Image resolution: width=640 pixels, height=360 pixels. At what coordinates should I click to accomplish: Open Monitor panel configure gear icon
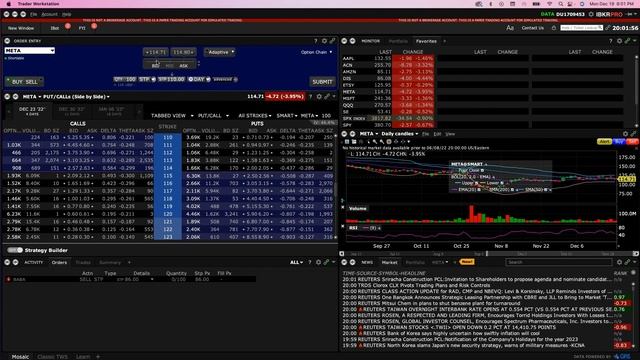click(x=620, y=41)
